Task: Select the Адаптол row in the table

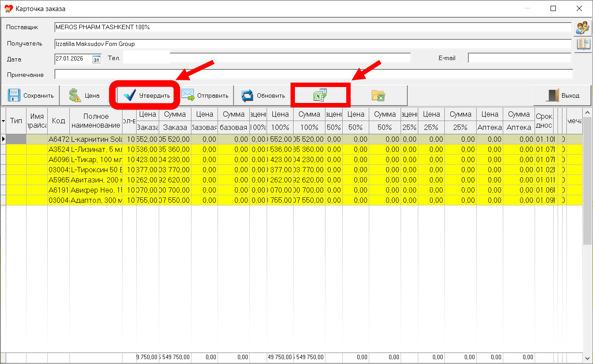Action: [x=96, y=200]
